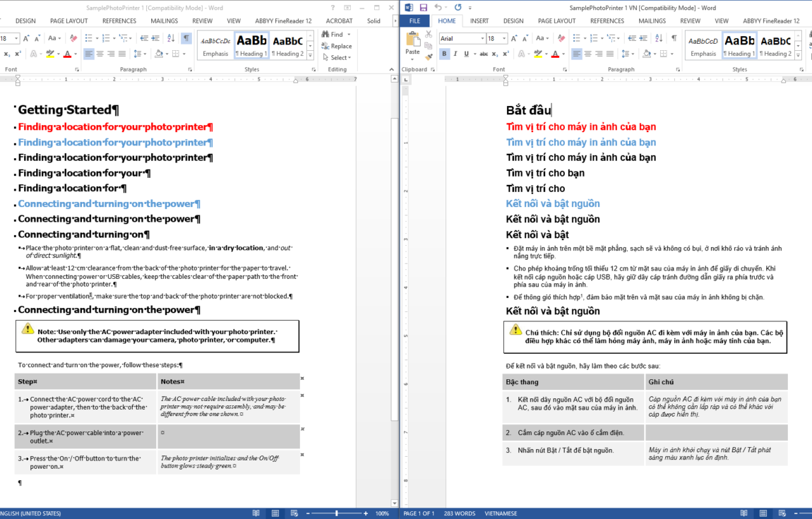Hide paragraph marks in left Word window

186,38
